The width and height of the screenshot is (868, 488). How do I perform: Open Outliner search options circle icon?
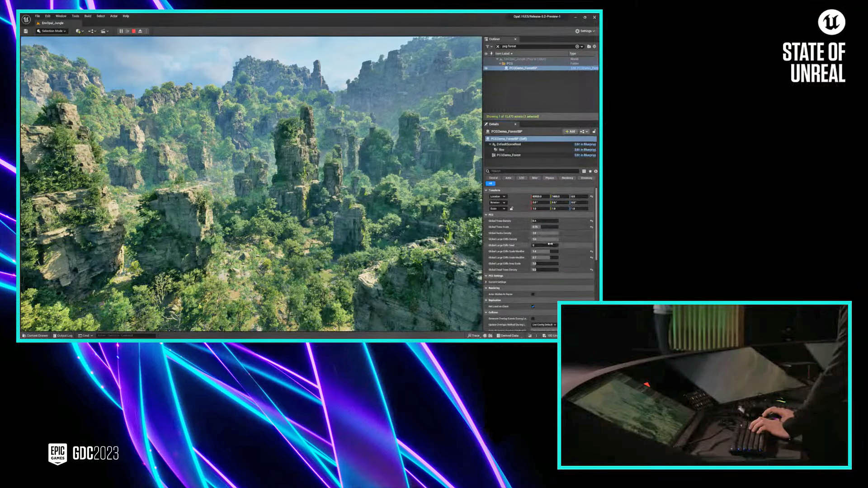(x=577, y=47)
